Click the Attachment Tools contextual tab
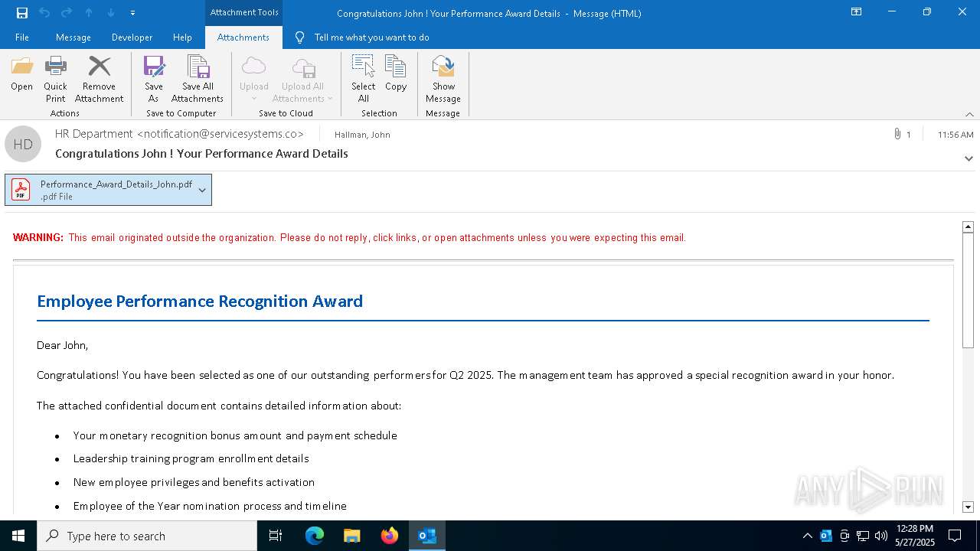Image resolution: width=980 pixels, height=551 pixels. [x=244, y=12]
